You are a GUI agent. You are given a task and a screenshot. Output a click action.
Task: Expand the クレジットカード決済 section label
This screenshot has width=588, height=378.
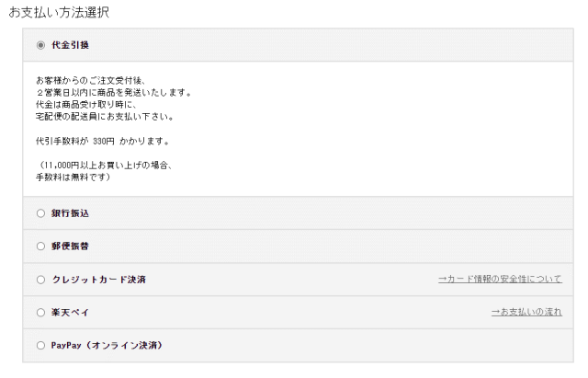[98, 280]
